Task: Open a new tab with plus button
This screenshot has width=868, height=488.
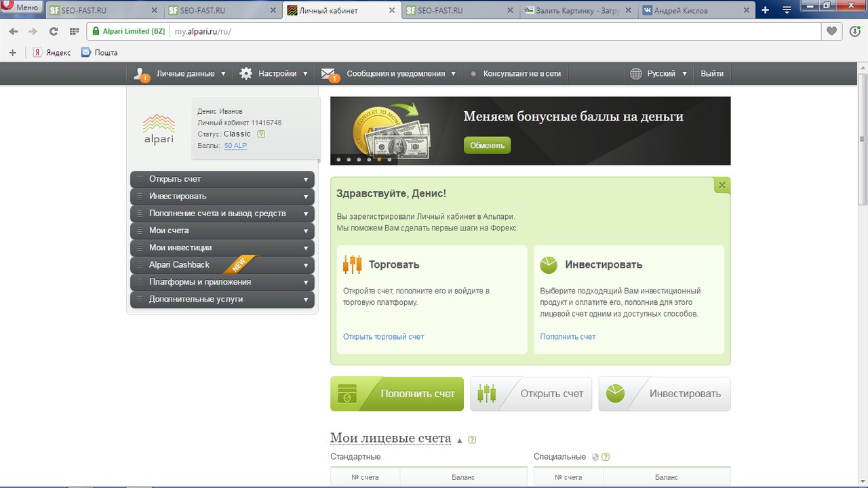Action: [x=766, y=10]
